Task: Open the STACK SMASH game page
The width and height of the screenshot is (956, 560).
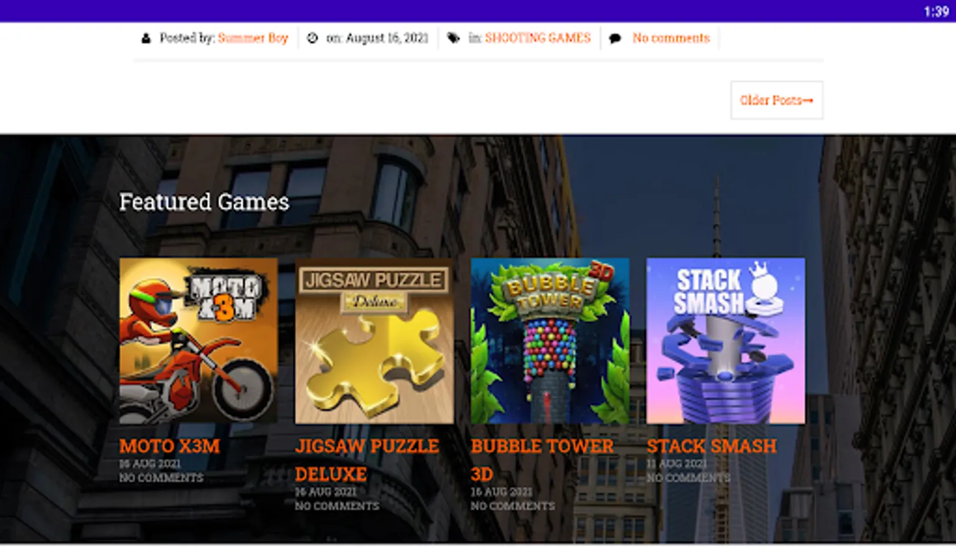Action: (x=711, y=446)
